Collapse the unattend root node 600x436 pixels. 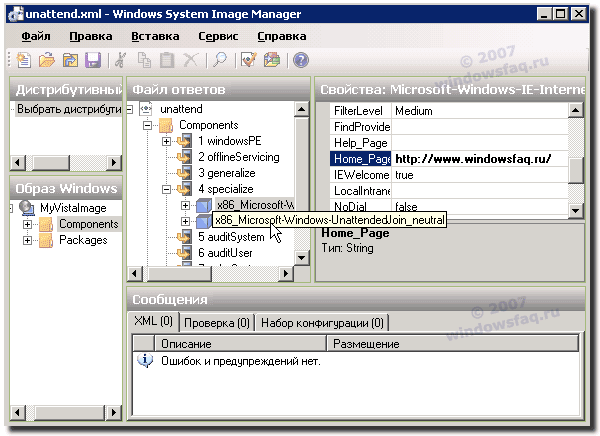(130, 109)
